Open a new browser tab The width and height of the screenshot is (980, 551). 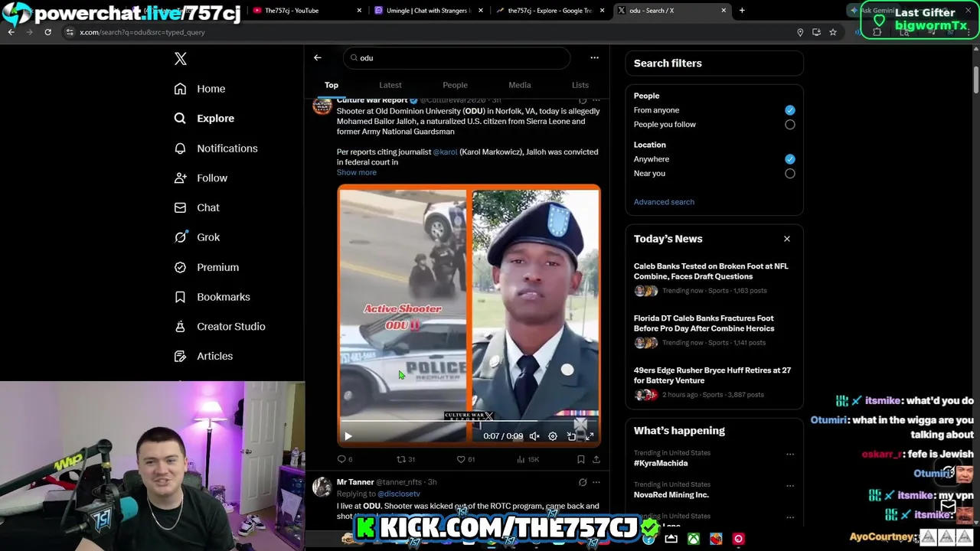click(x=742, y=11)
